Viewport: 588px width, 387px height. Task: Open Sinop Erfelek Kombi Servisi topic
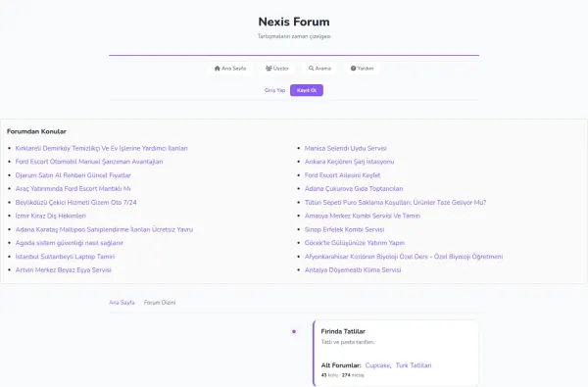344,229
